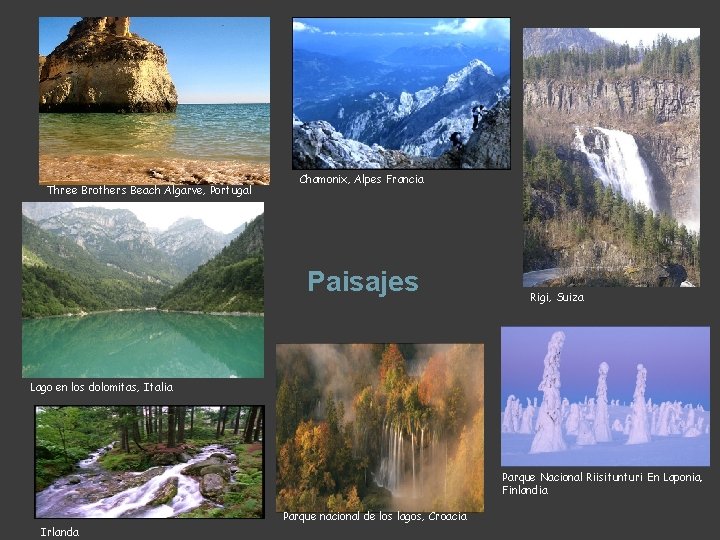Click the Three Brothers Beach Algarve photo

click(154, 101)
